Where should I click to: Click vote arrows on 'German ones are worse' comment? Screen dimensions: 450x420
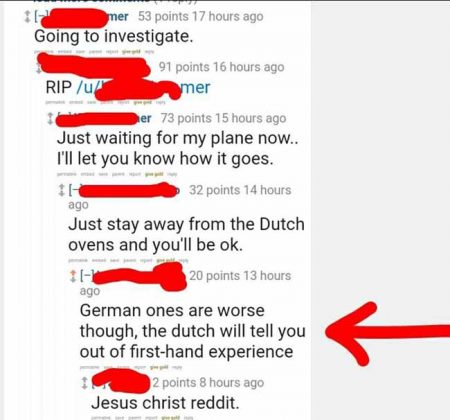(x=73, y=276)
